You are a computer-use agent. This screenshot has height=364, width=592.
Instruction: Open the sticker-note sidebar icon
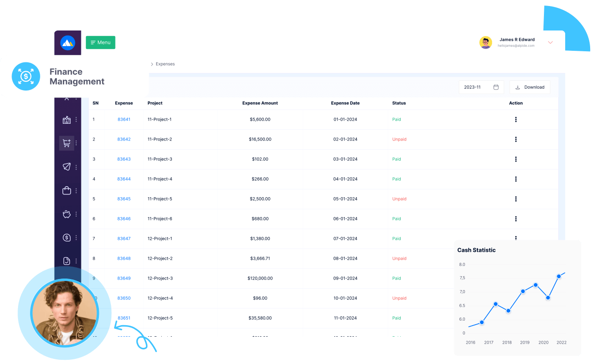(x=67, y=261)
